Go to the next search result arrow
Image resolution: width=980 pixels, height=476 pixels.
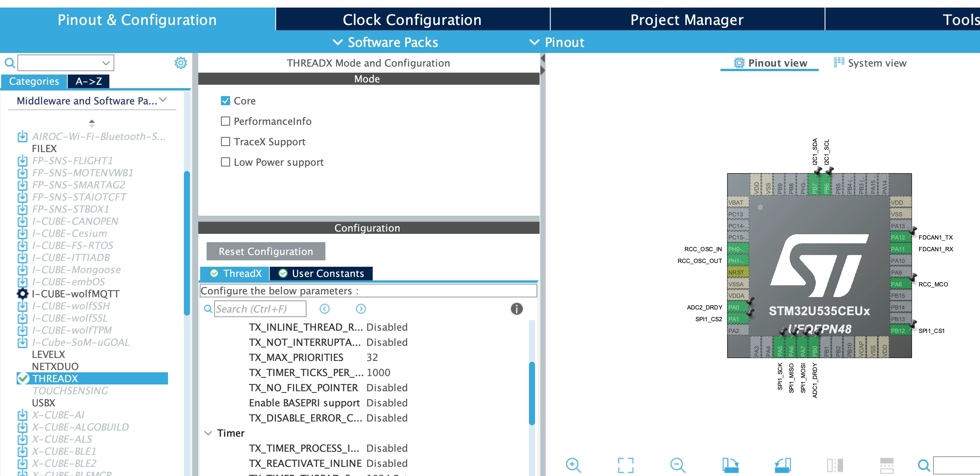tap(361, 309)
